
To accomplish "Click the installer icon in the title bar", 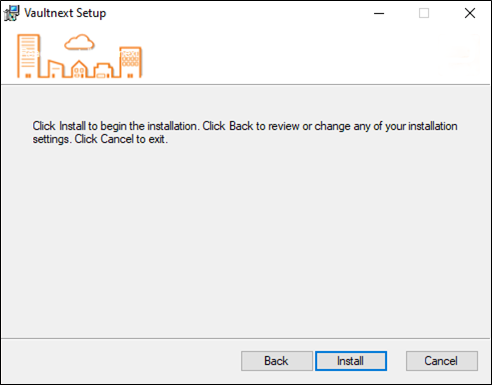I will pos(12,13).
